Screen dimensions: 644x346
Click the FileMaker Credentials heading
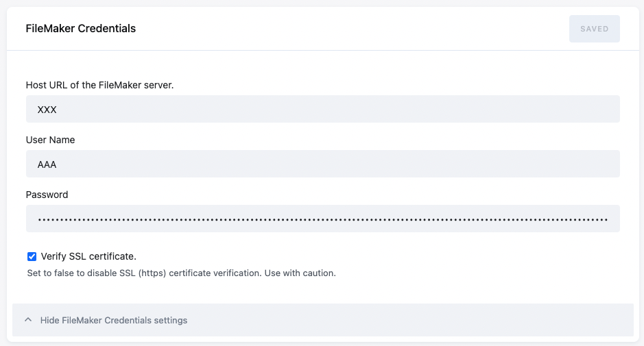point(80,29)
